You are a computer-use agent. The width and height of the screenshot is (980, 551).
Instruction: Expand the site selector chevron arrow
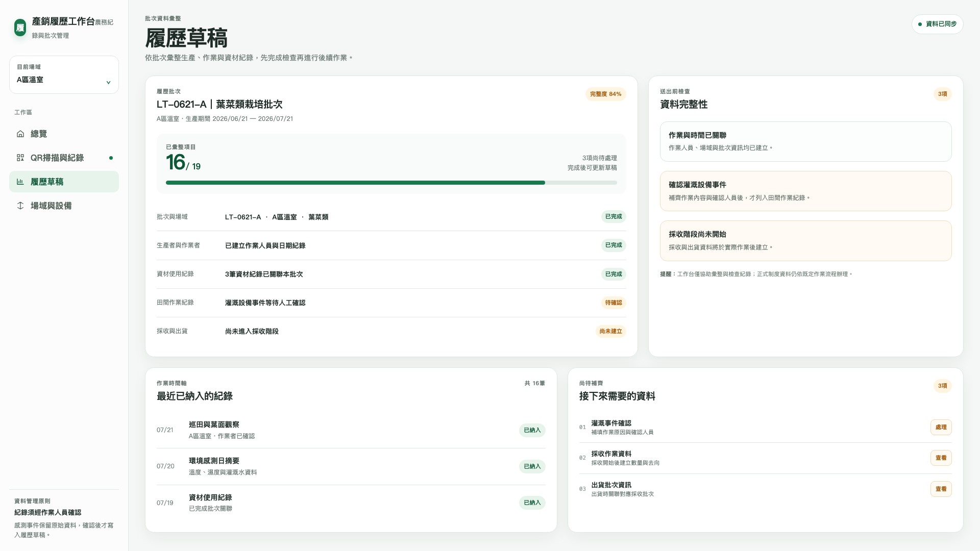tap(108, 83)
